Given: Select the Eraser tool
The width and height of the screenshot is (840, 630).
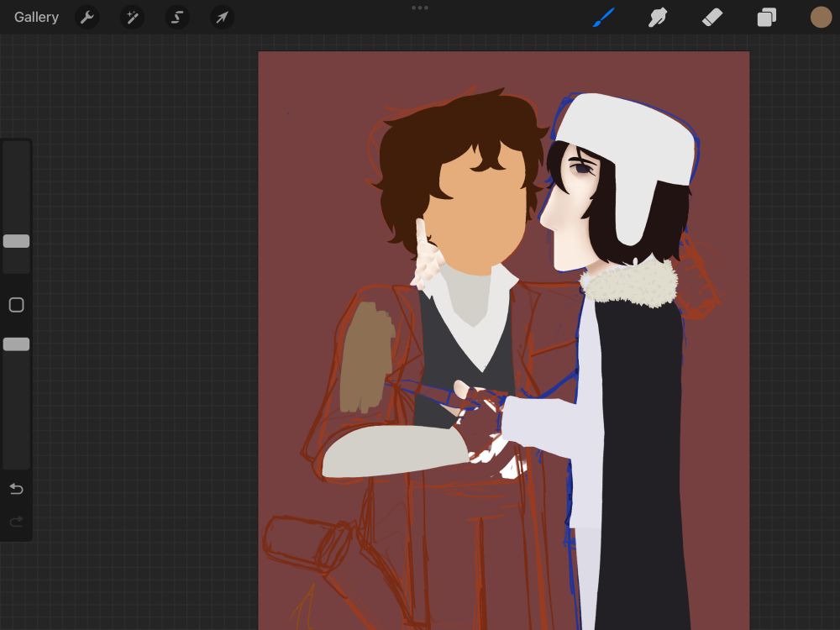Looking at the screenshot, I should click(712, 17).
